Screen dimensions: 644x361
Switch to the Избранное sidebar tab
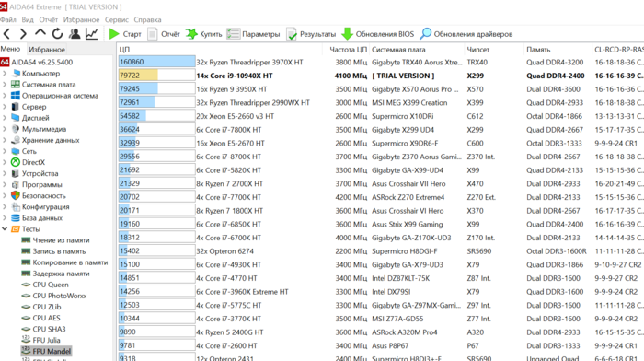coord(47,50)
